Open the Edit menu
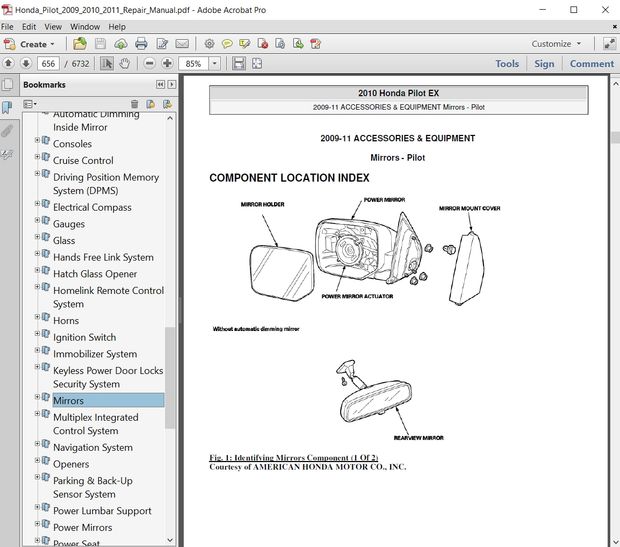This screenshot has width=620, height=547. 29,27
